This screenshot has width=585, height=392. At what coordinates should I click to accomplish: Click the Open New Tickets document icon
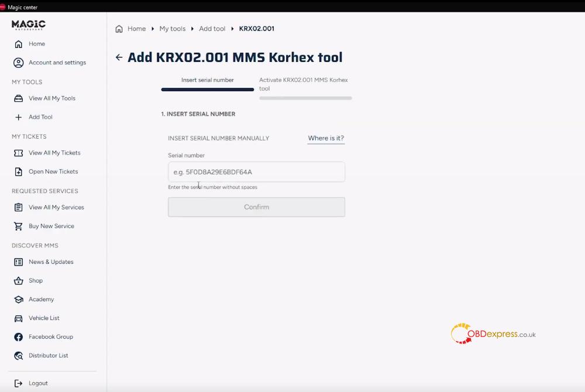point(18,171)
